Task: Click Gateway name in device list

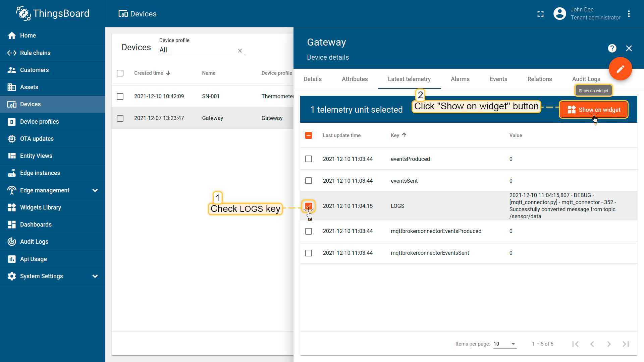Action: tap(212, 118)
